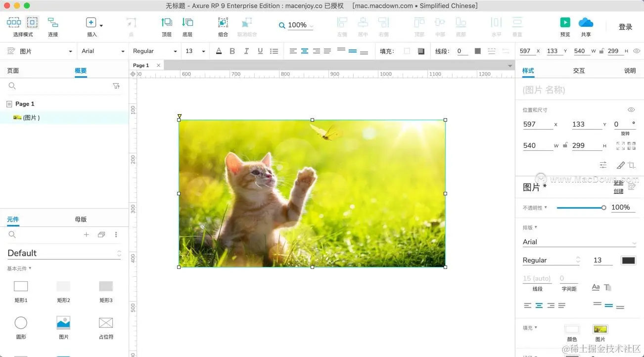Align text right in top toolbar
Screen dimensions: 644x357
point(317,51)
